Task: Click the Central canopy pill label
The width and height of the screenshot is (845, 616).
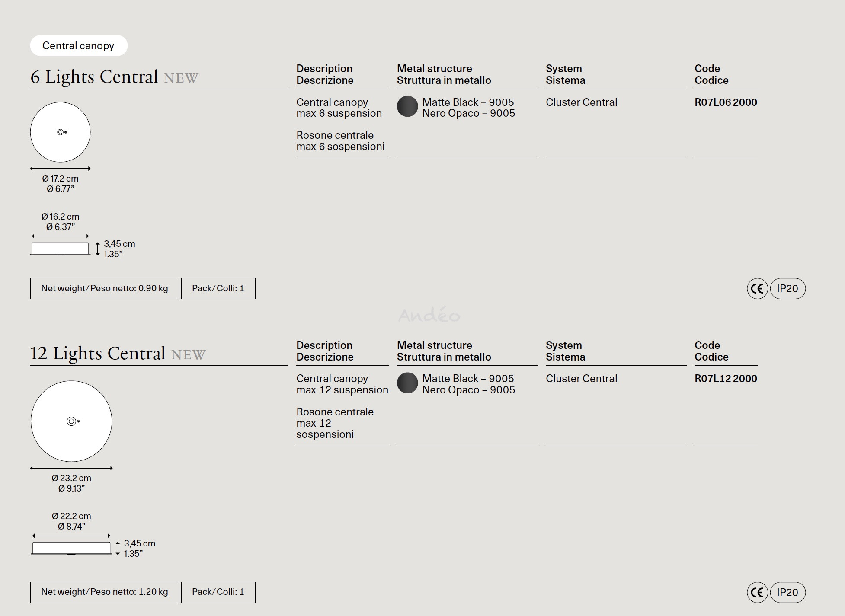Action: click(79, 46)
